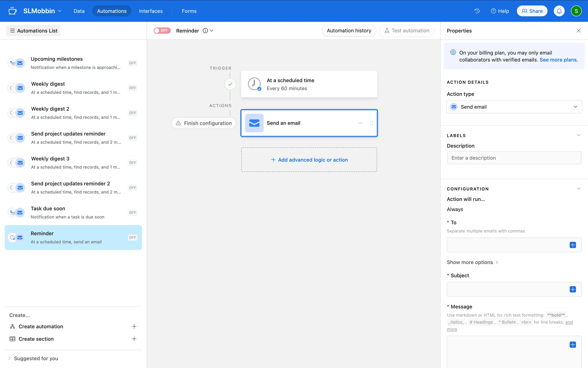Image resolution: width=588 pixels, height=368 pixels.
Task: Open the Data tab
Action: (79, 11)
